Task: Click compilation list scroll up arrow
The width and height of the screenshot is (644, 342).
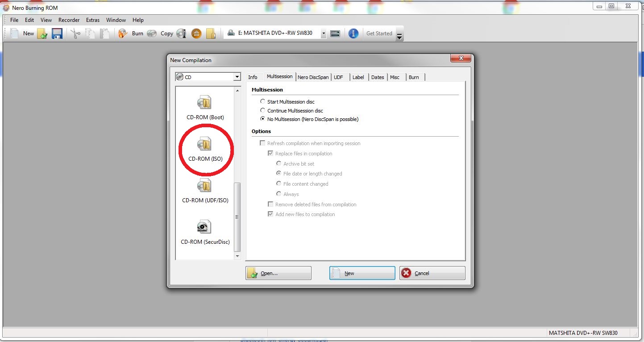Action: pyautogui.click(x=237, y=91)
